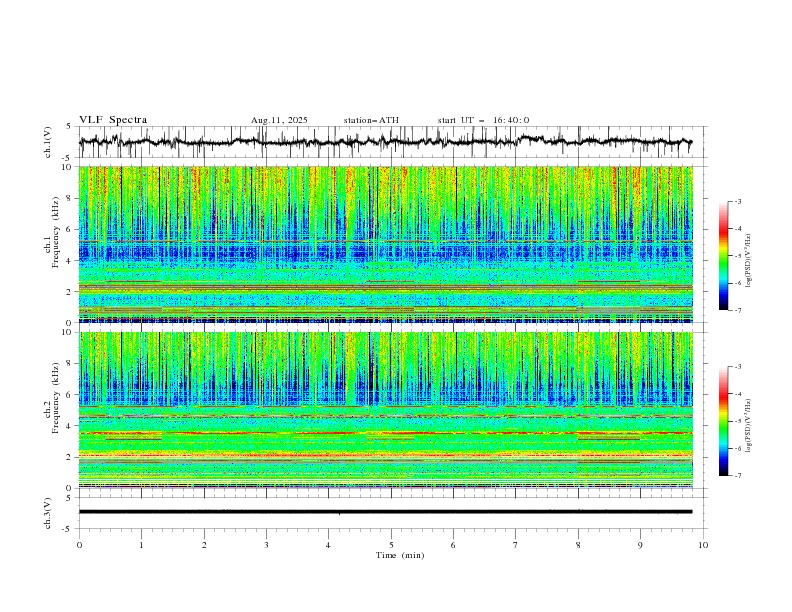Click the ch.3 voltage trace panel

click(x=393, y=513)
